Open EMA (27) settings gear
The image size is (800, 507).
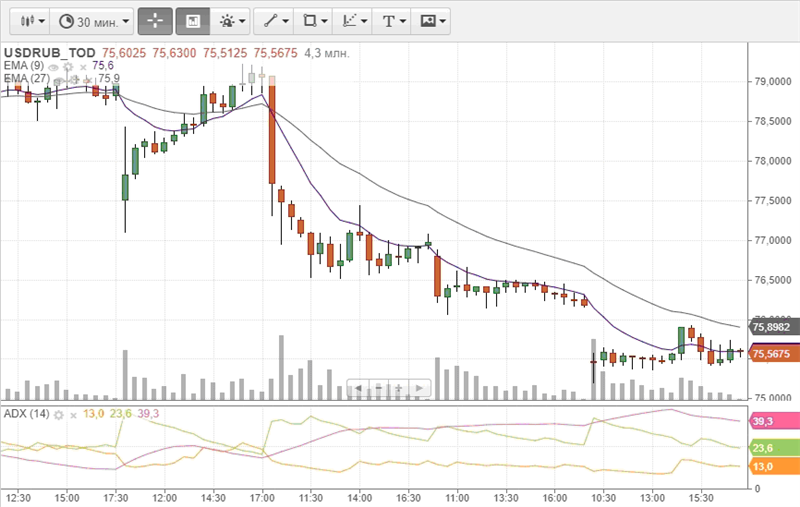click(x=74, y=80)
